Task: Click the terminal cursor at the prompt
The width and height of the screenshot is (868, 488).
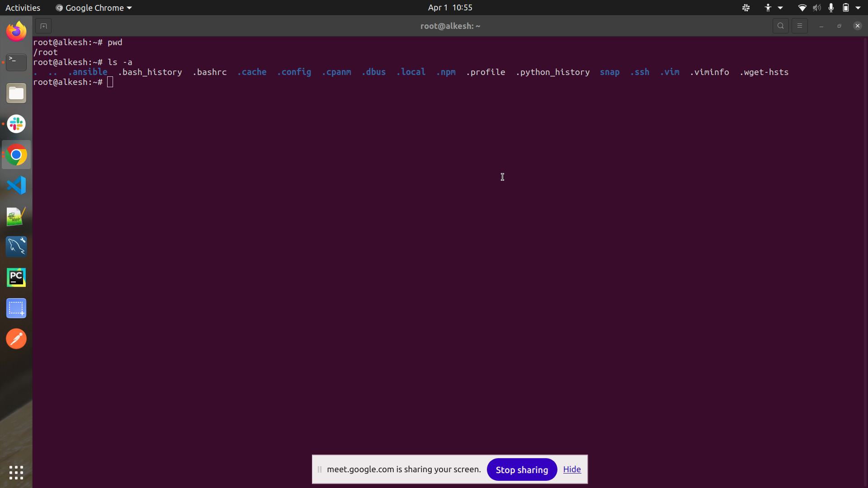Action: click(110, 82)
